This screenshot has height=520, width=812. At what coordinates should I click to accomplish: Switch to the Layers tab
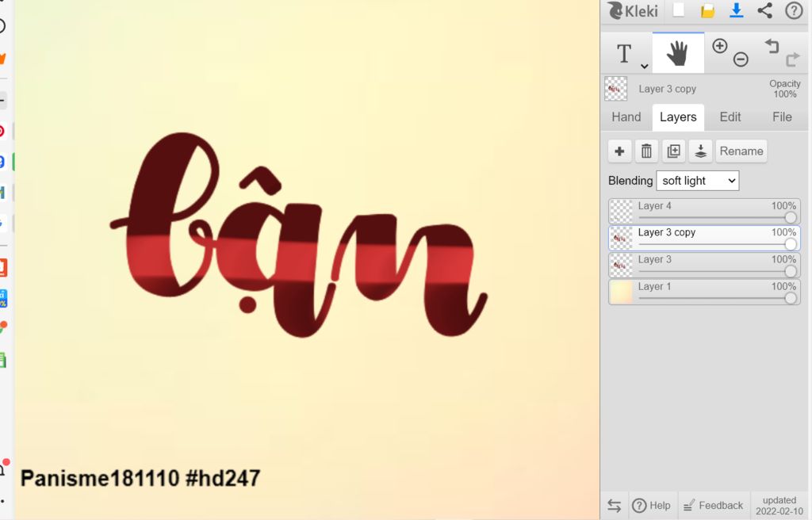(678, 117)
